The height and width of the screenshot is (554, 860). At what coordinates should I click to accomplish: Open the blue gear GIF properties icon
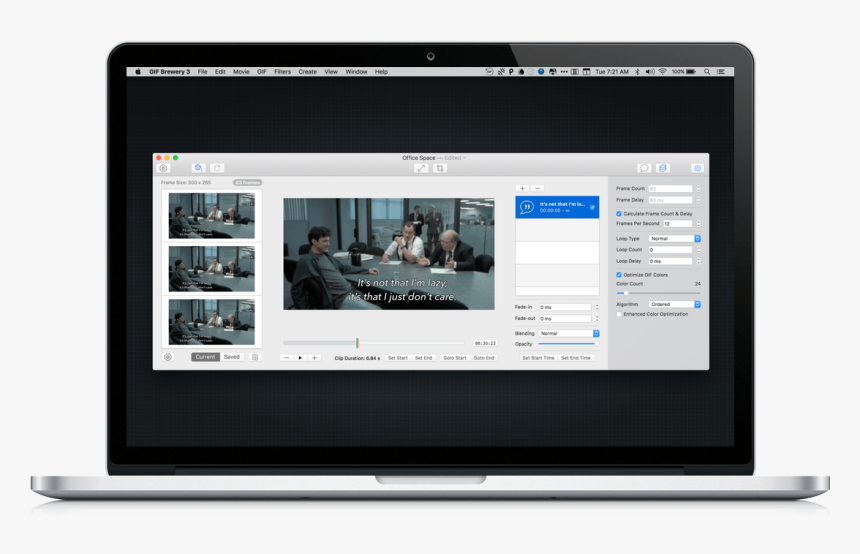point(697,168)
